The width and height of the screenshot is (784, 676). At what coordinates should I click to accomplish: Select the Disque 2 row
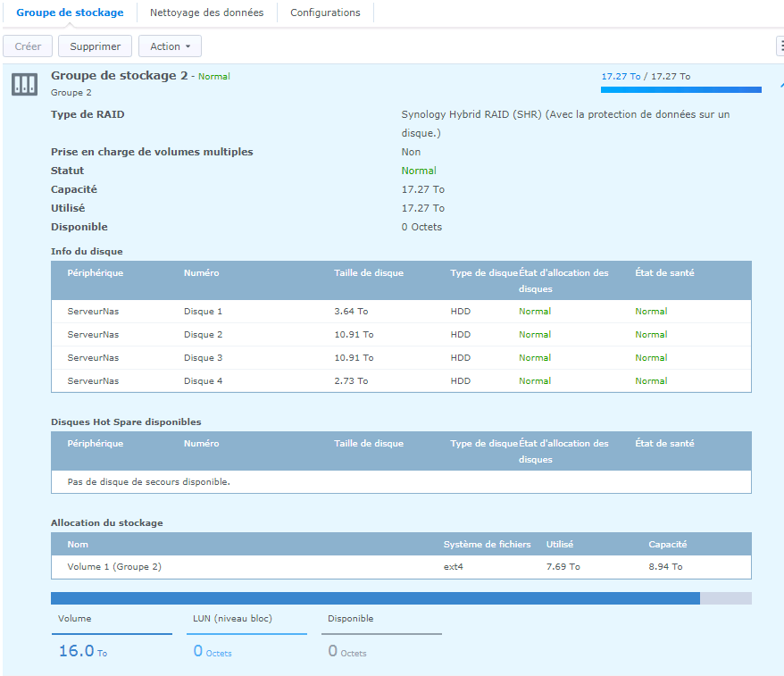point(401,335)
